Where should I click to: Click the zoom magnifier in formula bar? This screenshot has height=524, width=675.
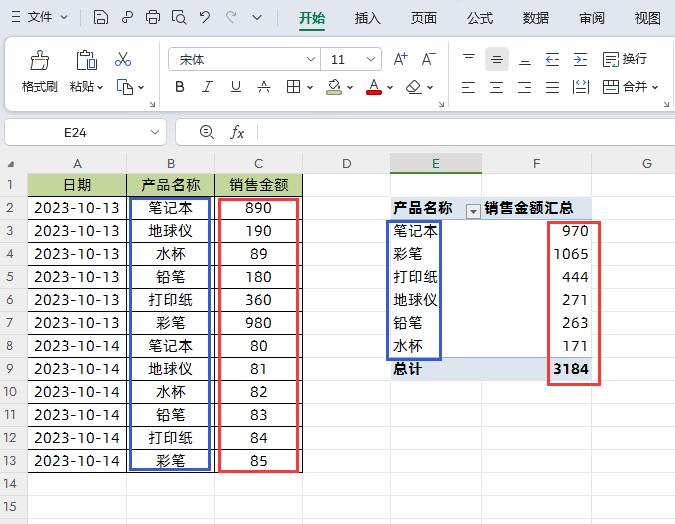point(207,132)
